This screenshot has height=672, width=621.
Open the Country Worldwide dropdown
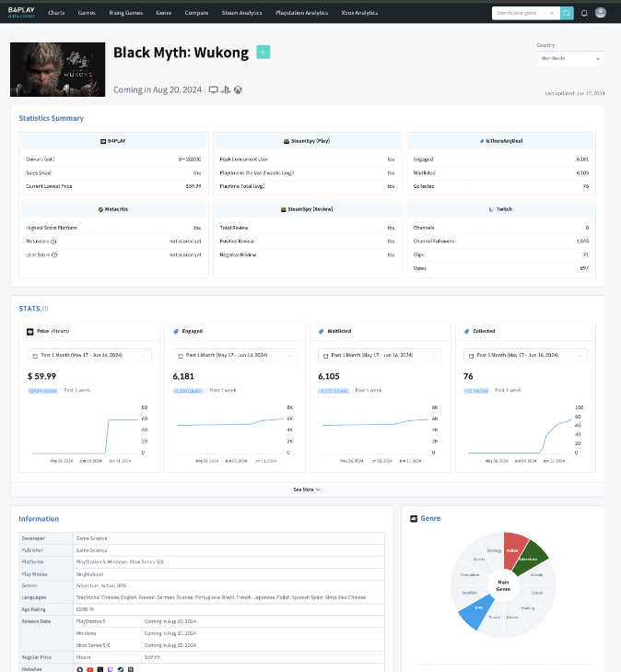[570, 59]
